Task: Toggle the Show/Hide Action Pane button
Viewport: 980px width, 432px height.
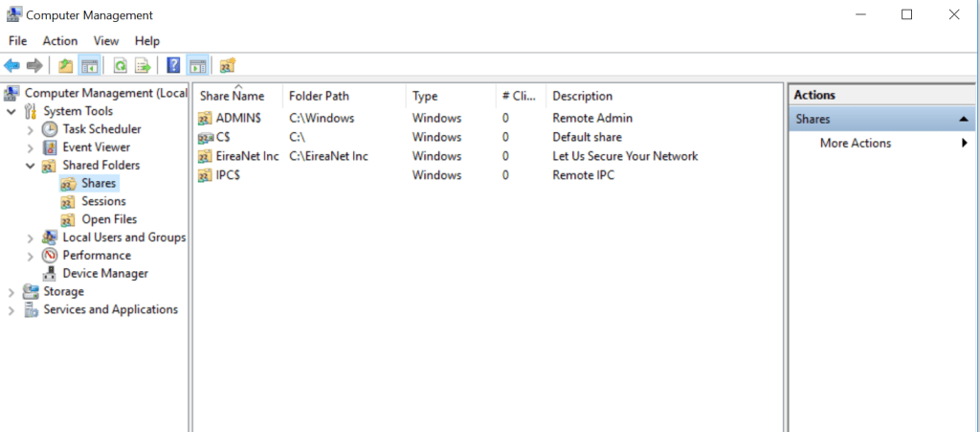Action: click(x=197, y=65)
